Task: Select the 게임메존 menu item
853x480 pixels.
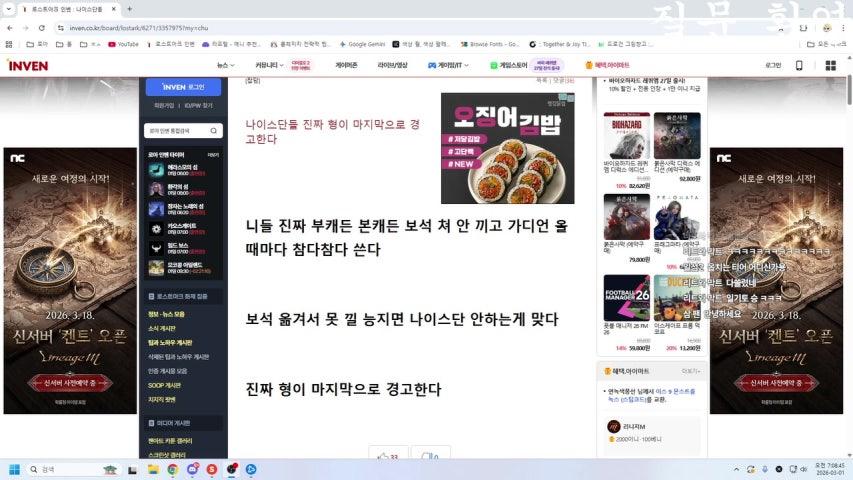Action: [x=346, y=65]
